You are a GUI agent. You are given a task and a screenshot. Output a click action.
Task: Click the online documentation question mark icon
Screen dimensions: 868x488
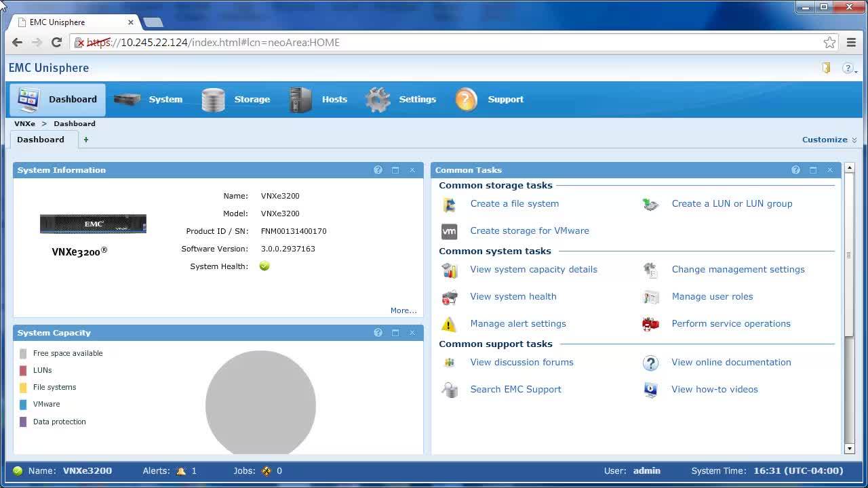[650, 363]
